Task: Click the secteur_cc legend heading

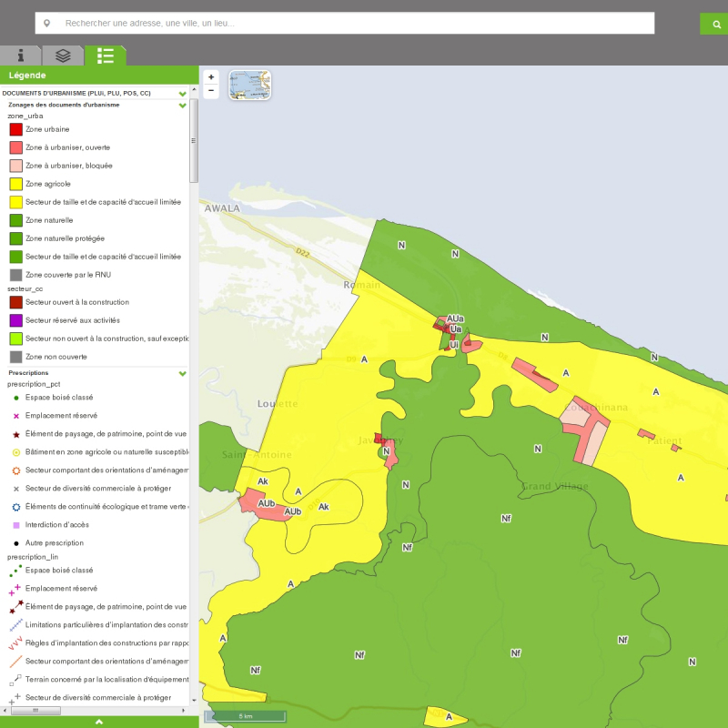Action: pos(25,288)
